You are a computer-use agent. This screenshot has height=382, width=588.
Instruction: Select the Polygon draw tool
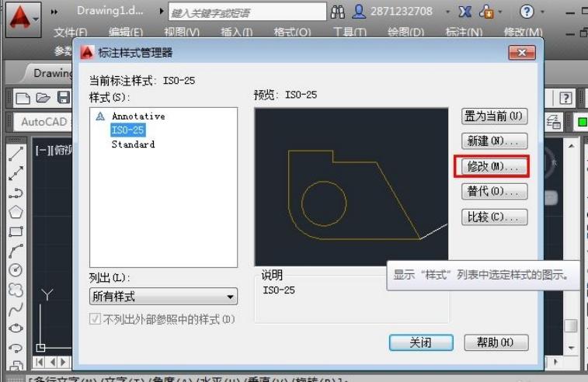pyautogui.click(x=16, y=212)
